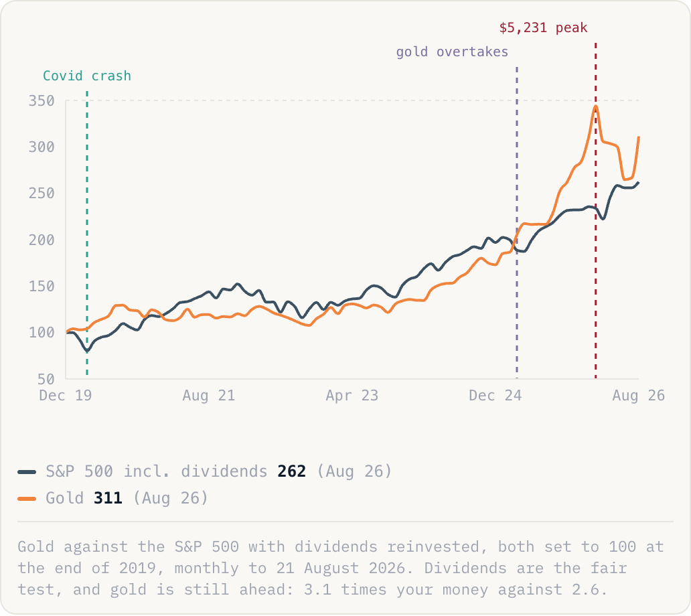Click the S&P 500 value 262 in legend
Viewport: 691px width, 616px height.
coord(291,471)
